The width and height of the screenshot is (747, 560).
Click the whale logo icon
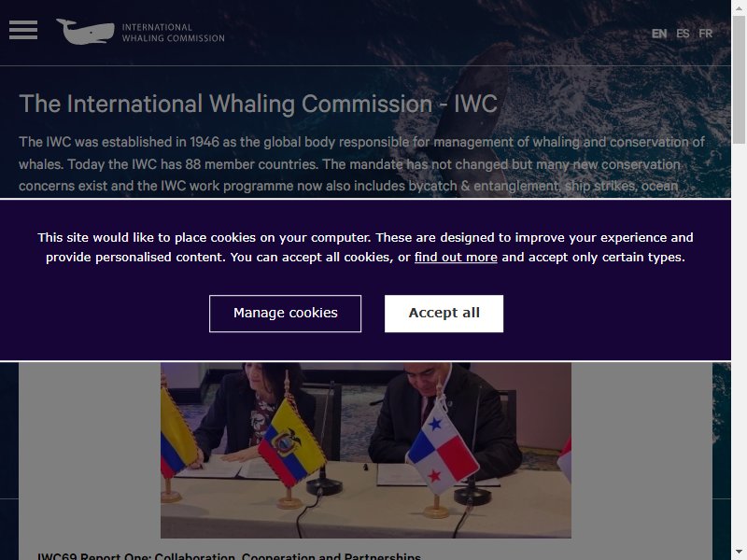tap(85, 32)
